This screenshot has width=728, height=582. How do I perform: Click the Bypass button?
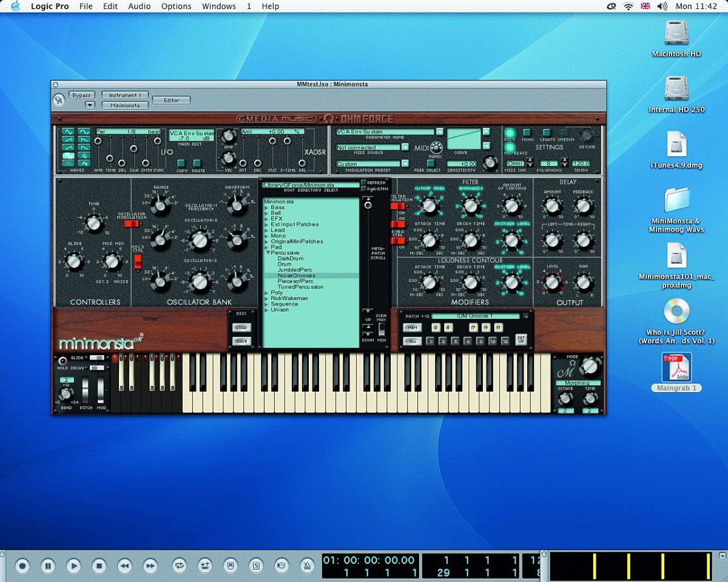(81, 95)
